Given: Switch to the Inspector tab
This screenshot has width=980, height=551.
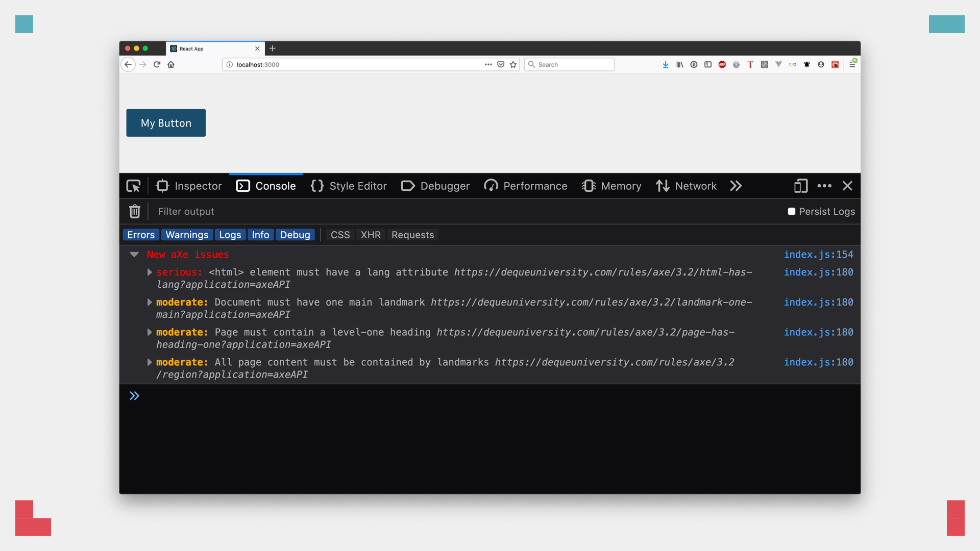Looking at the screenshot, I should (189, 186).
